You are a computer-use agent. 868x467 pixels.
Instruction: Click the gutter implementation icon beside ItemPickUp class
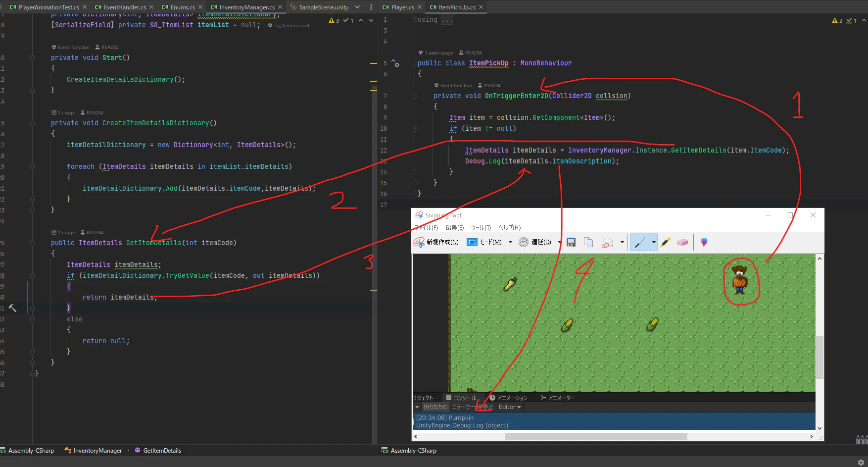coord(395,63)
